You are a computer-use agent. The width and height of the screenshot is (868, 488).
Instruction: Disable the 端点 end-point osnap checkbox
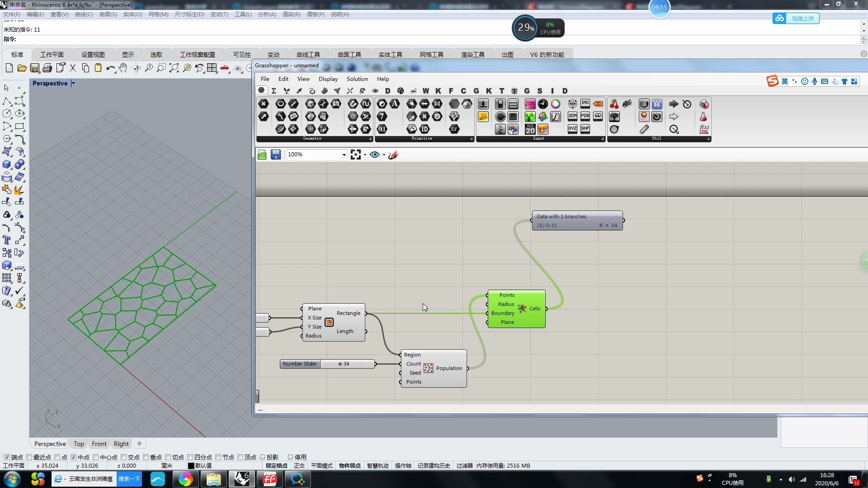pos(7,457)
